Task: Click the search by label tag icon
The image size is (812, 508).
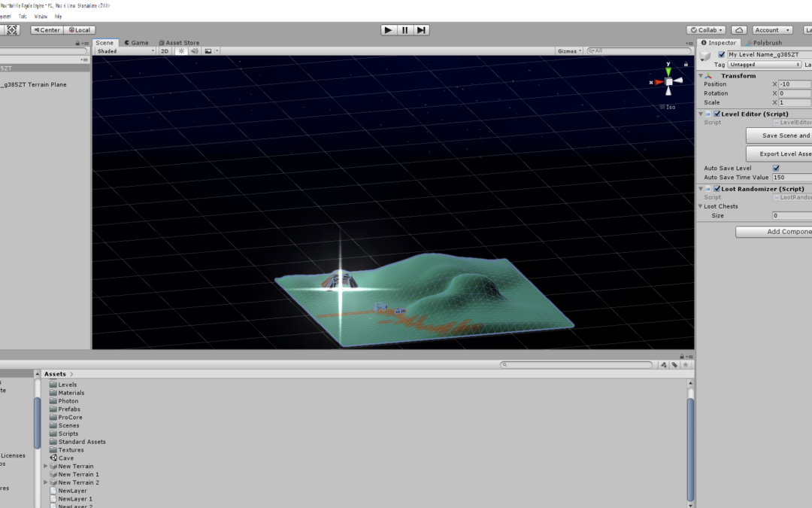Action: 674,364
